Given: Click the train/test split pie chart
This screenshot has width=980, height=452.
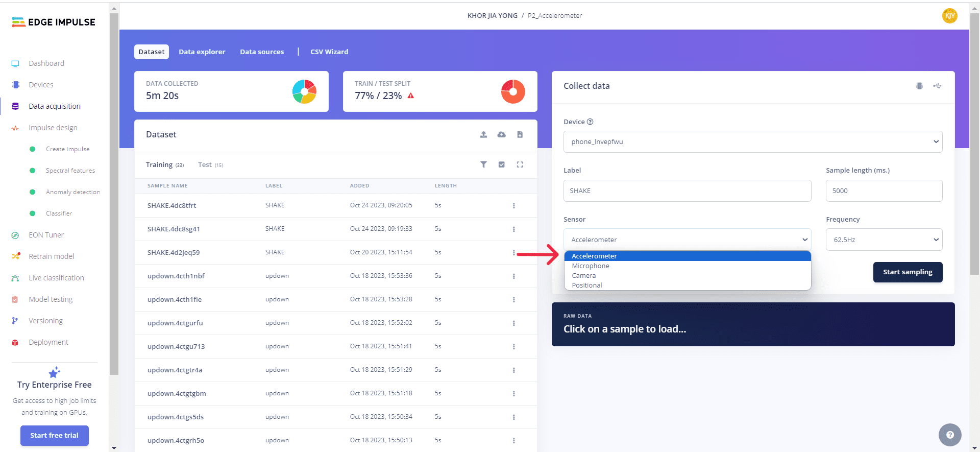Looking at the screenshot, I should pyautogui.click(x=513, y=92).
